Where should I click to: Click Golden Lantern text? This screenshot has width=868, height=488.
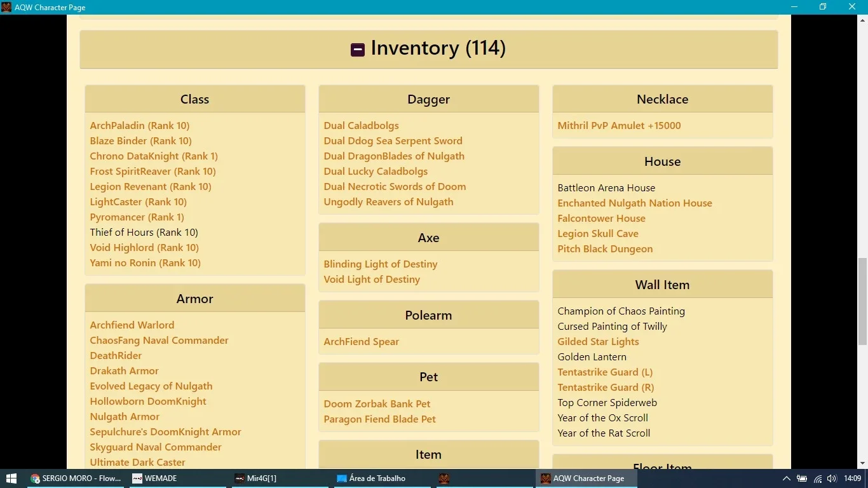[592, 357]
